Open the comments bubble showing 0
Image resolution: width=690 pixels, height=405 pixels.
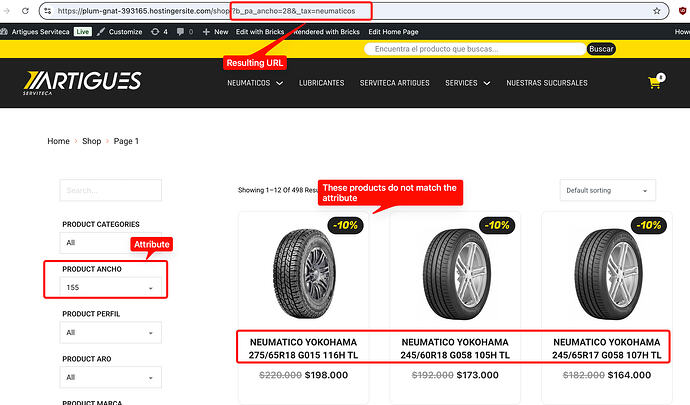(x=185, y=32)
